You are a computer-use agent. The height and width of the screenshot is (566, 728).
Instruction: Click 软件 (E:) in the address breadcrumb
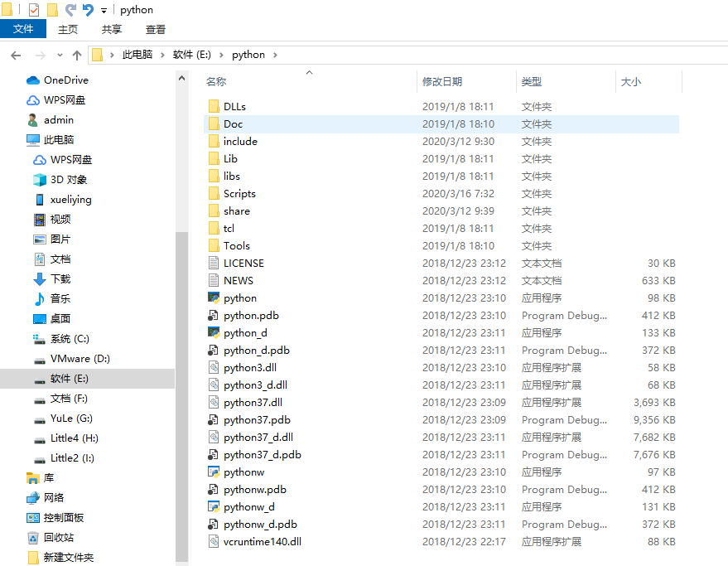tap(192, 55)
